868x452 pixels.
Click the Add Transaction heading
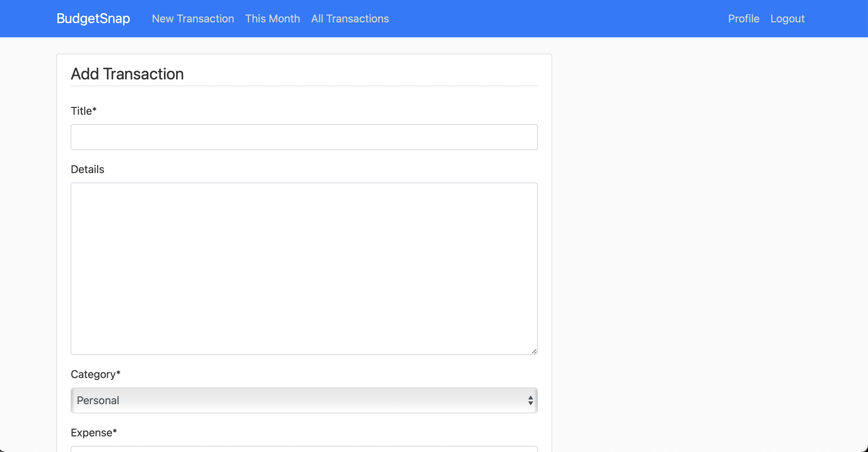[x=127, y=74]
